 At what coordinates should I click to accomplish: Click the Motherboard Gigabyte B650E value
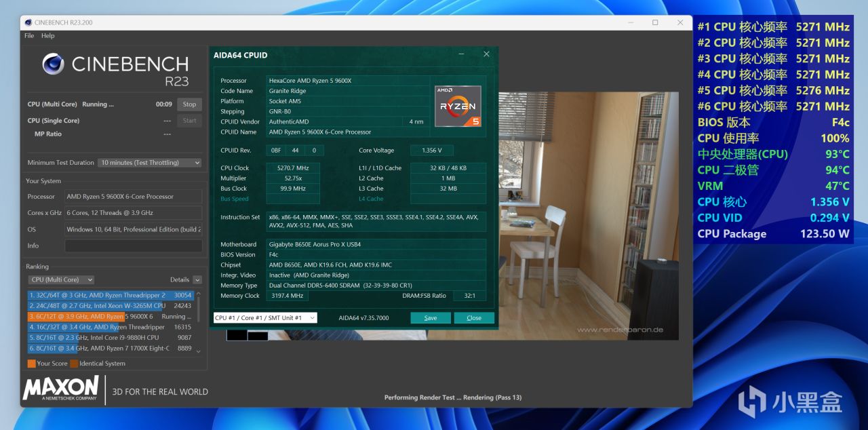[x=376, y=244]
